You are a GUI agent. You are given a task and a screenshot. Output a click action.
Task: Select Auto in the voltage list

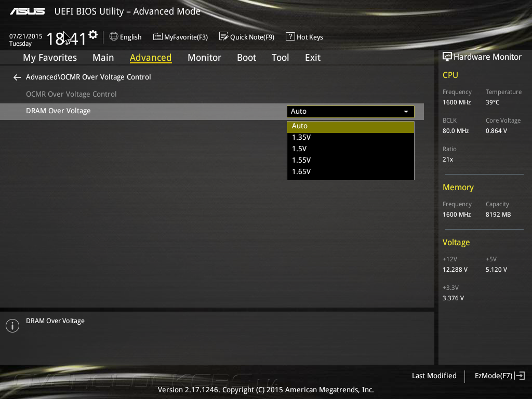351,126
